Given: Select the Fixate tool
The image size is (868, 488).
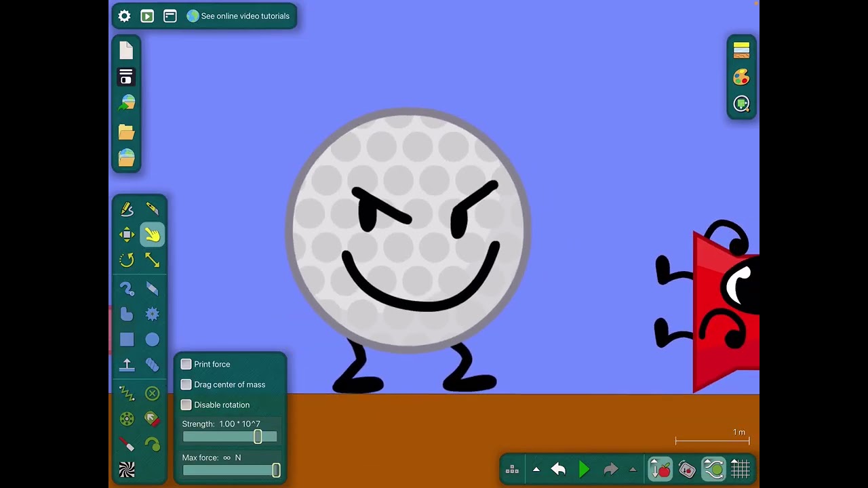Looking at the screenshot, I should coord(153,393).
